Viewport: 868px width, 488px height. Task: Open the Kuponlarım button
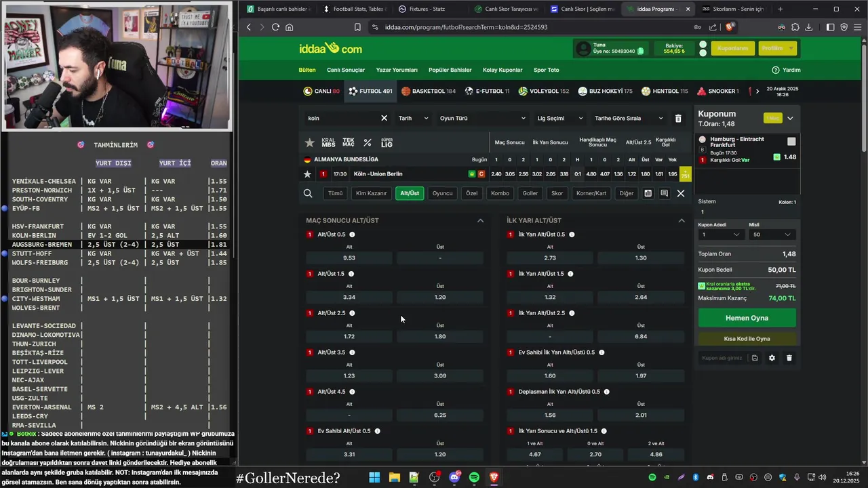(x=732, y=48)
